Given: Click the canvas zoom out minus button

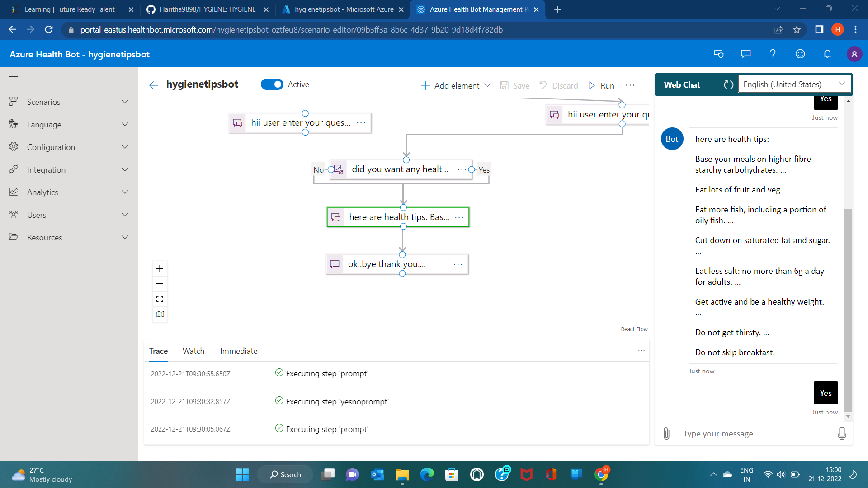Looking at the screenshot, I should pyautogui.click(x=160, y=284).
